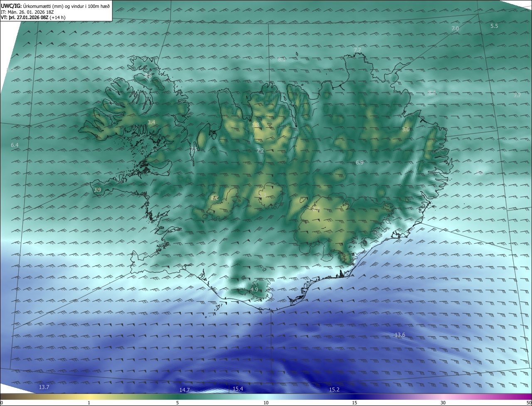
Task: Click the map value label 13.7
Action: 44,387
